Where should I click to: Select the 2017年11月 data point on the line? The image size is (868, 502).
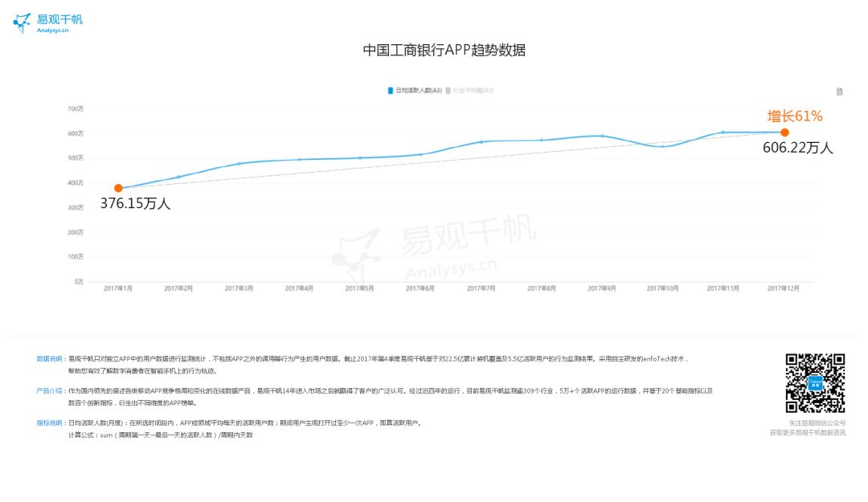tap(723, 133)
